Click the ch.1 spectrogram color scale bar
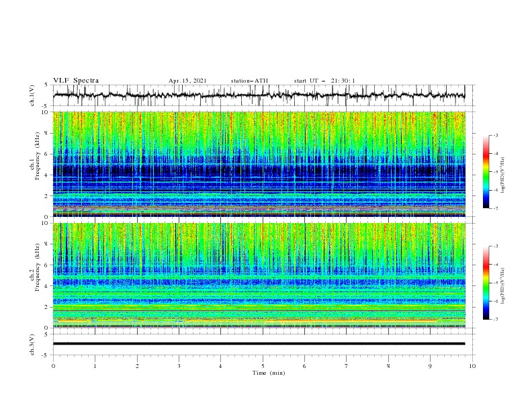 486,171
